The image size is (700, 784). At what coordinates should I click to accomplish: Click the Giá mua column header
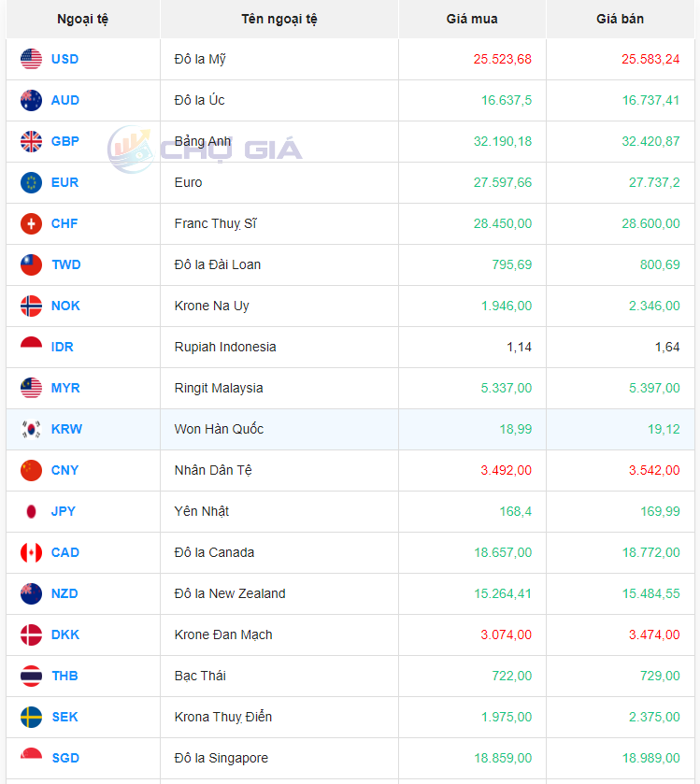tap(472, 19)
